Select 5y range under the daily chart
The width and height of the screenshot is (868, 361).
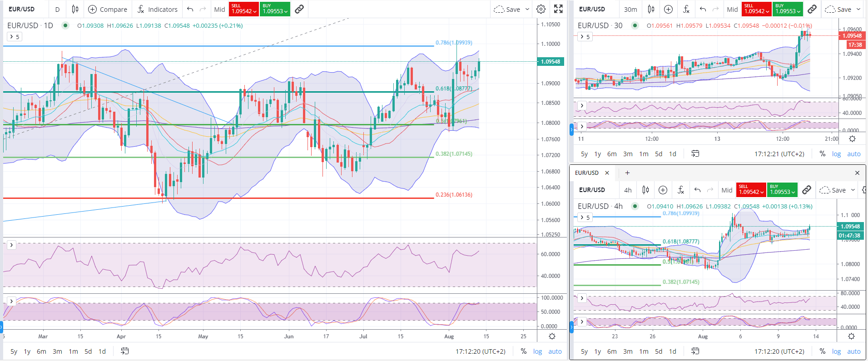tap(14, 351)
